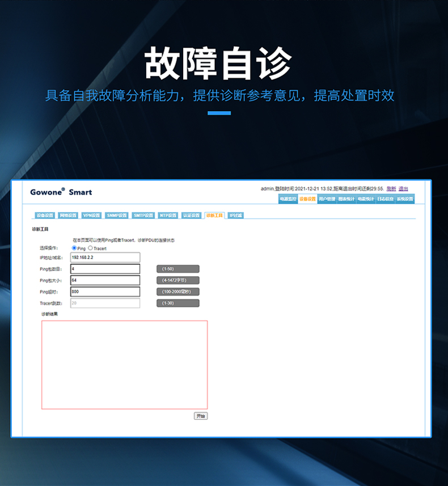Click the 退出 logout link
This screenshot has width=448, height=486.
tap(403, 189)
